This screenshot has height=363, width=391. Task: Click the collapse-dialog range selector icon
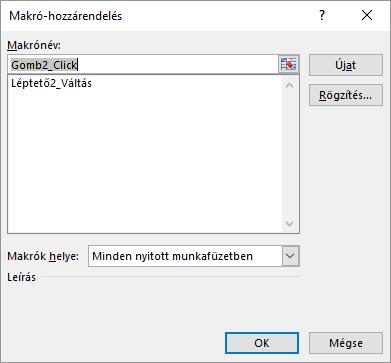288,65
